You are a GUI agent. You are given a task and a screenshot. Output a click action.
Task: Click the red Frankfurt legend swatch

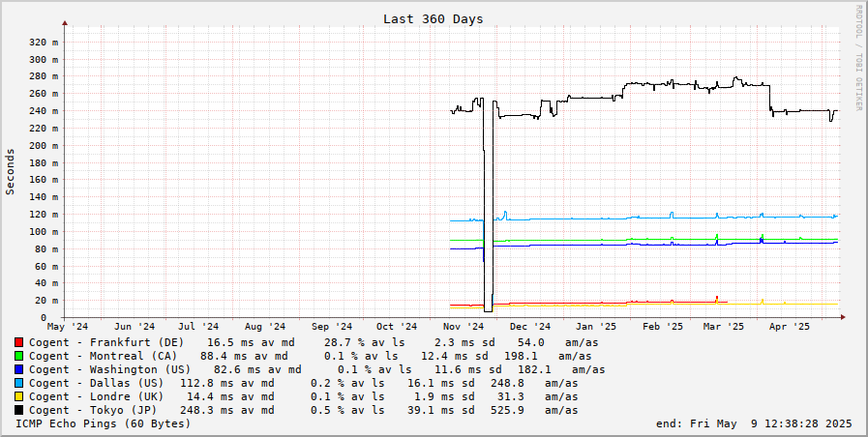pyautogui.click(x=18, y=343)
